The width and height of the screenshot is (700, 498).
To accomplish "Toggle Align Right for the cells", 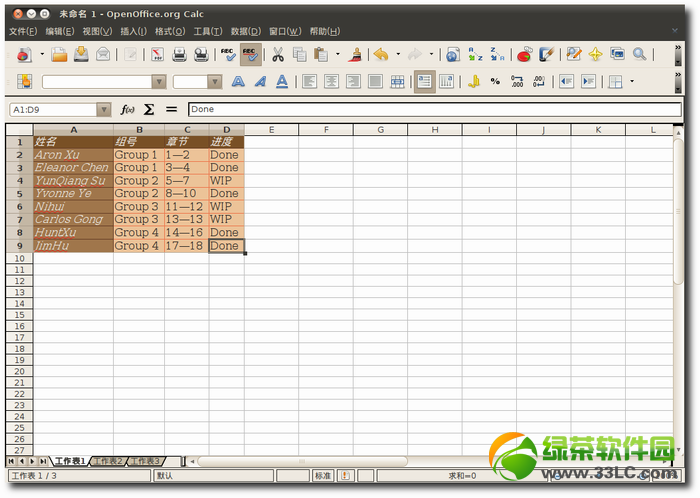I will click(x=353, y=82).
